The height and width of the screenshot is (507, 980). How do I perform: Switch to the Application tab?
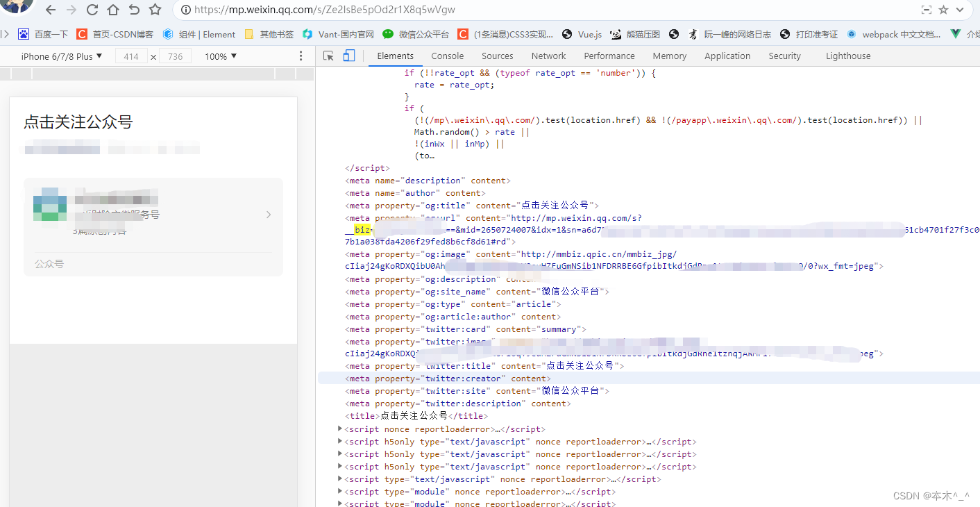[727, 56]
